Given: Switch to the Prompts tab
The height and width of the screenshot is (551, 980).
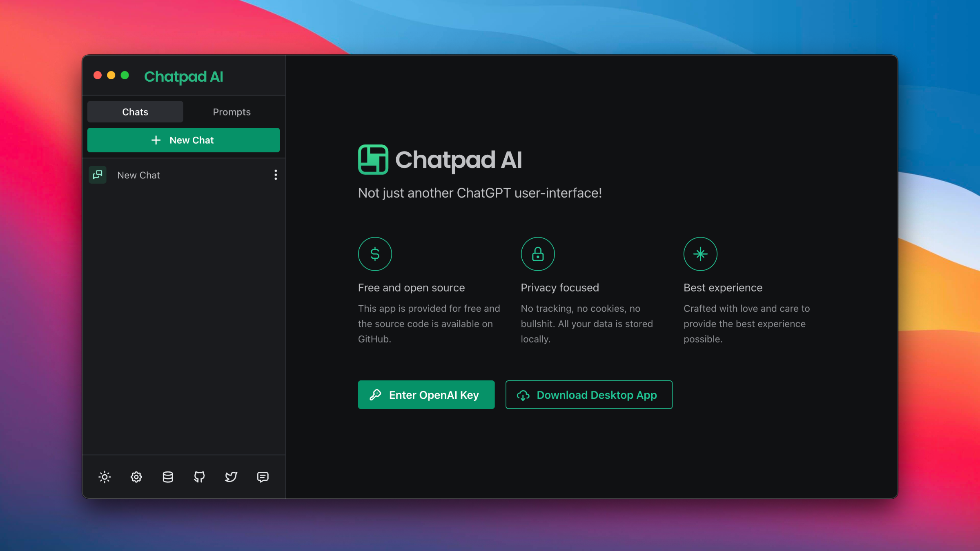Looking at the screenshot, I should (232, 112).
